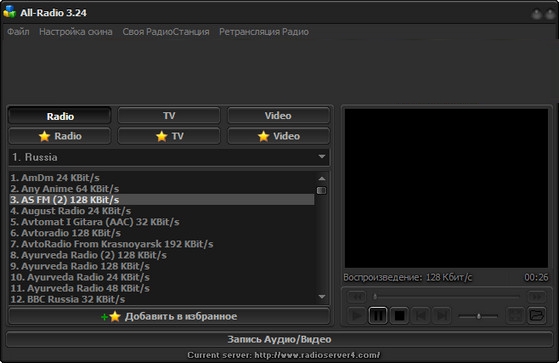The width and height of the screenshot is (559, 363).
Task: Click the black video display area
Action: click(446, 188)
